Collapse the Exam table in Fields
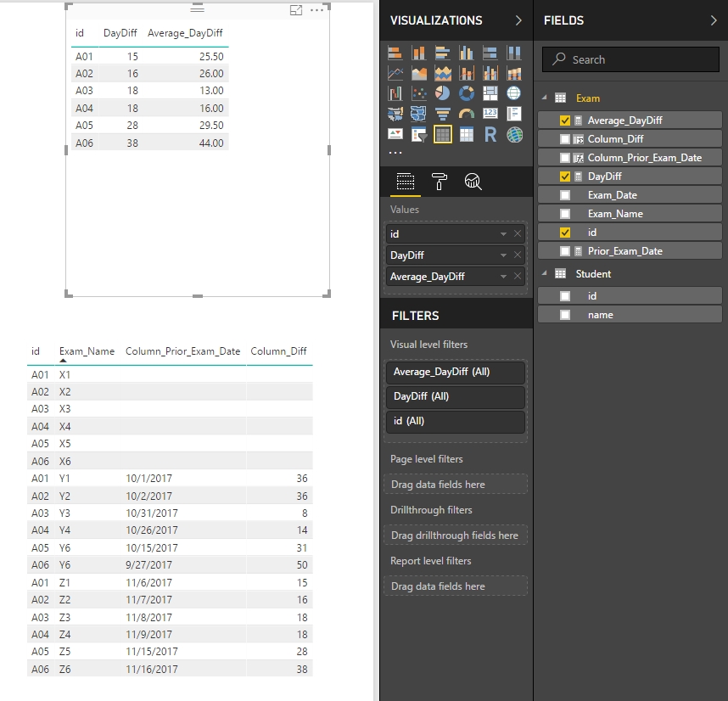 pyautogui.click(x=545, y=98)
